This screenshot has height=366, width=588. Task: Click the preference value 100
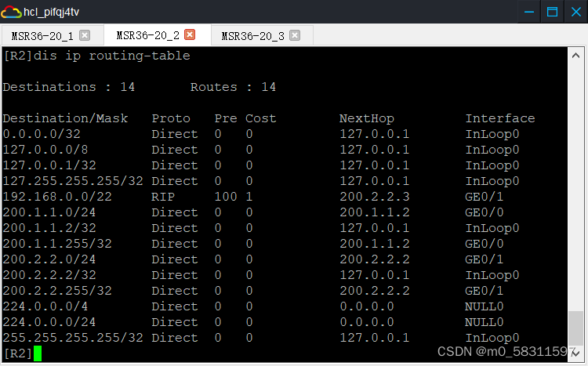tap(226, 197)
